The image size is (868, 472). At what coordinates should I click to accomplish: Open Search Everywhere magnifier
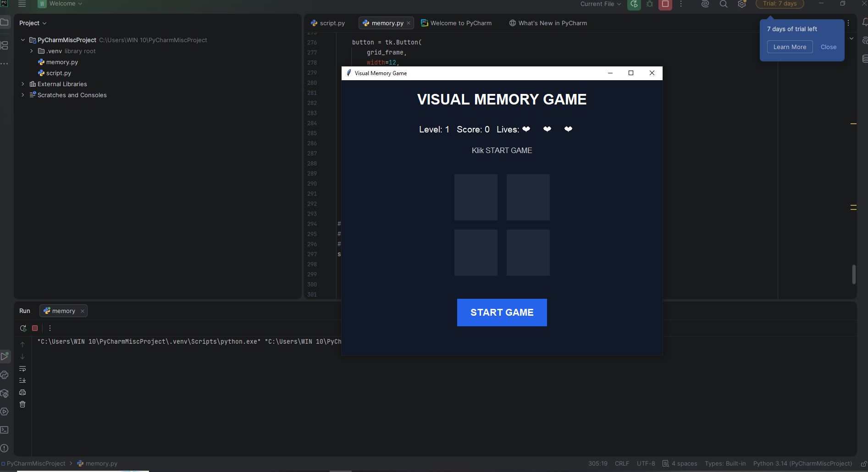(x=724, y=4)
